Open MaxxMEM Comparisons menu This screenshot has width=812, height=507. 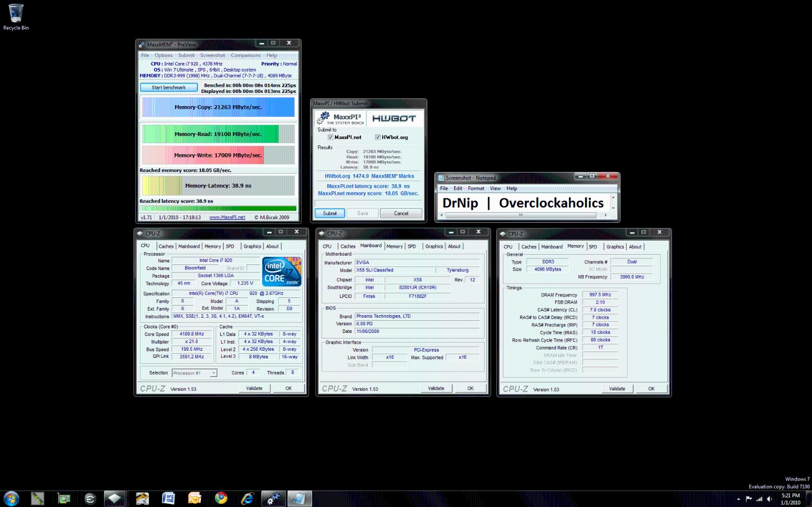tap(246, 55)
